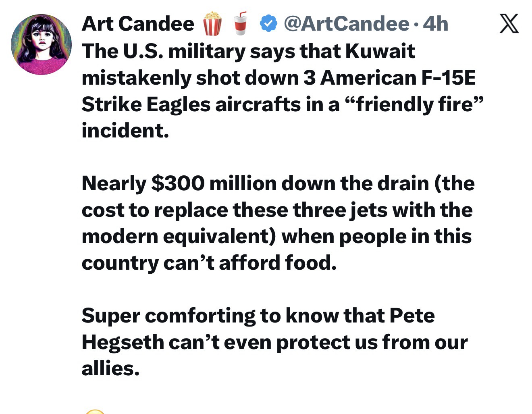Click the word "incident." in the post
This screenshot has height=414, width=532.
[x=125, y=131]
